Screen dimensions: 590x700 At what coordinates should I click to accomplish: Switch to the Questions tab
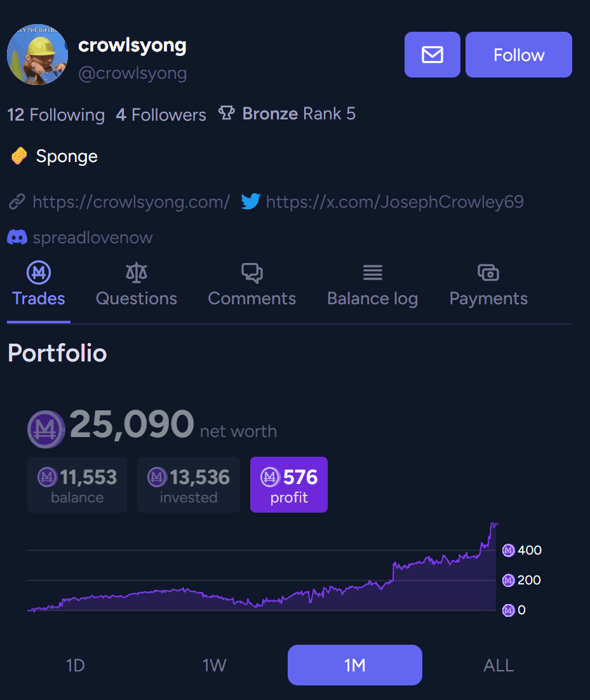pyautogui.click(x=136, y=286)
